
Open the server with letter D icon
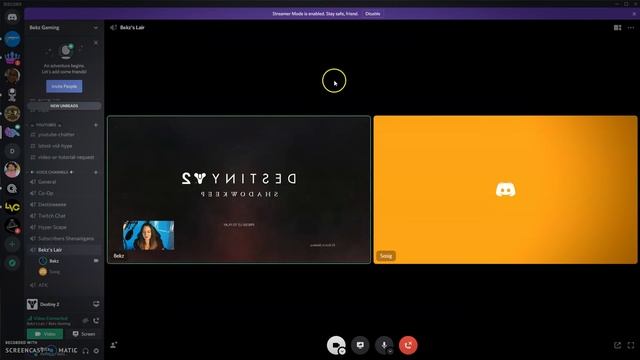click(x=12, y=151)
